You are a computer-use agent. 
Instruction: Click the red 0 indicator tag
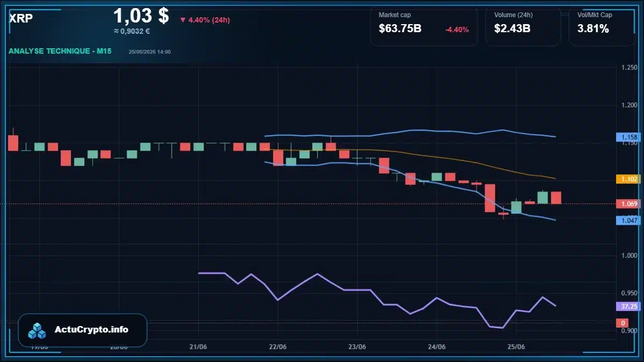pos(623,323)
